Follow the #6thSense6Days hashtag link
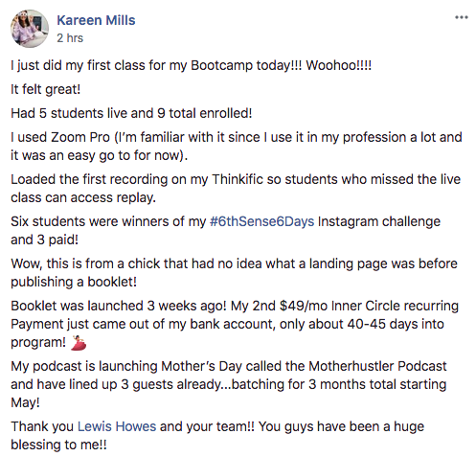The height and width of the screenshot is (457, 476). pyautogui.click(x=261, y=221)
